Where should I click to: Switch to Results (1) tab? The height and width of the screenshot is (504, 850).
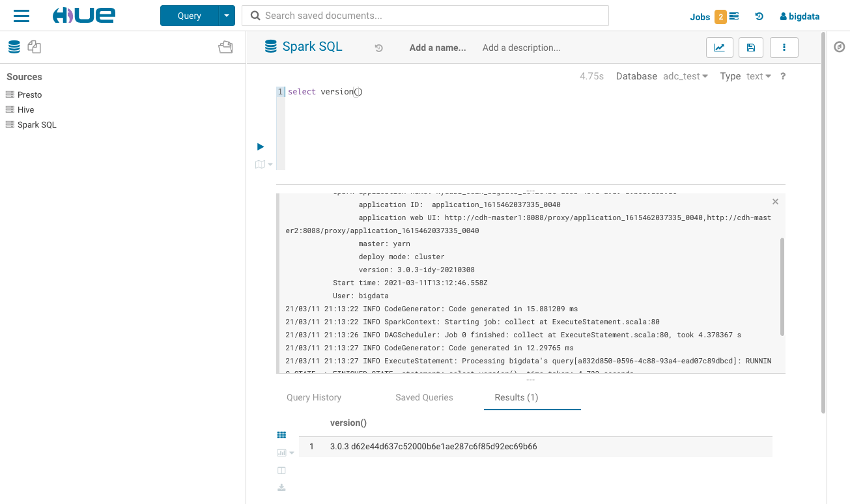(x=517, y=397)
